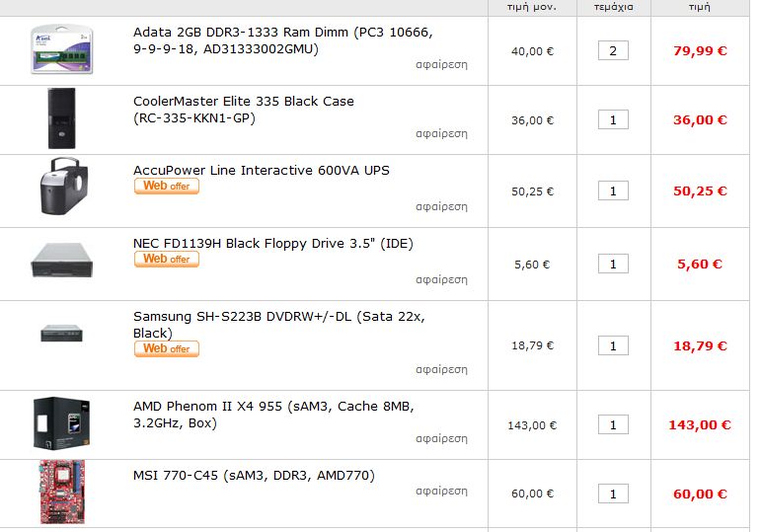This screenshot has width=762, height=532.
Task: Remove the MSI 770-C45 via αφαίρεση
Action: (x=441, y=492)
